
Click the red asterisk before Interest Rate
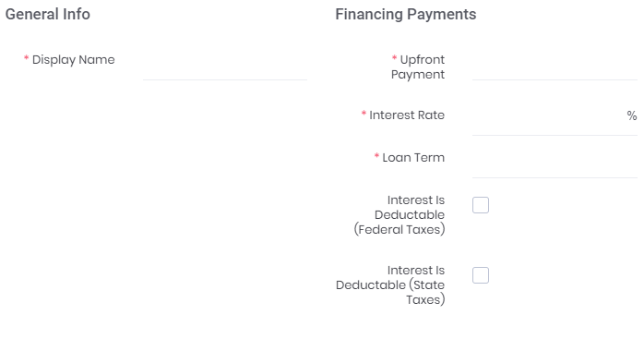(x=364, y=114)
